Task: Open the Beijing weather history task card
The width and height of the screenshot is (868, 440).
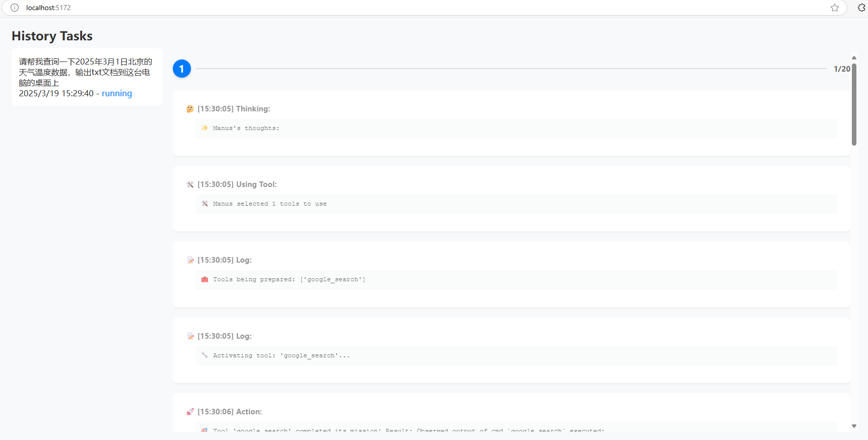Action: click(x=87, y=77)
